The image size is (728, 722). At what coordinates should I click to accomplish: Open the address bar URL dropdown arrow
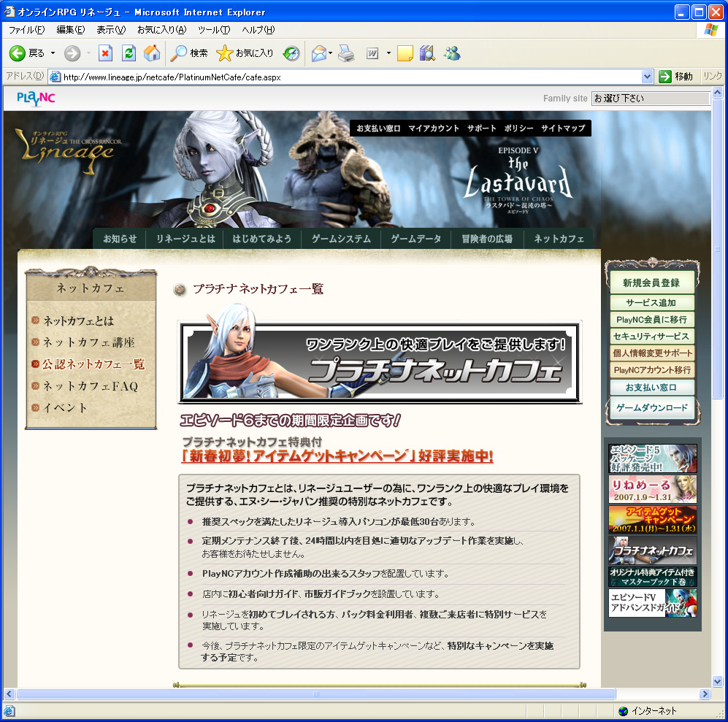(647, 77)
